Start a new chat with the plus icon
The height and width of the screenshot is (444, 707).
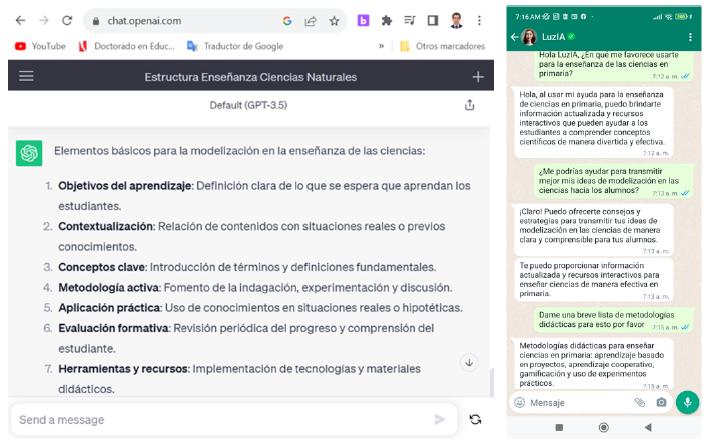coord(478,77)
